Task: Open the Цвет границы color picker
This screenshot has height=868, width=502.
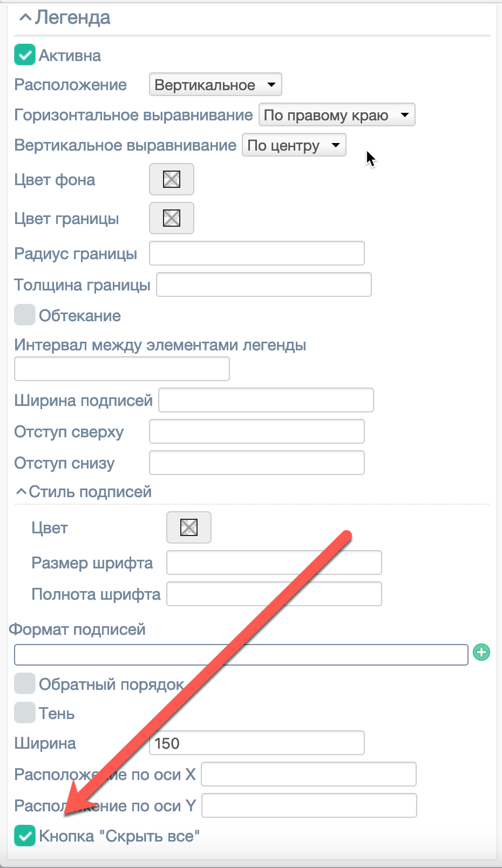Action: click(x=172, y=218)
